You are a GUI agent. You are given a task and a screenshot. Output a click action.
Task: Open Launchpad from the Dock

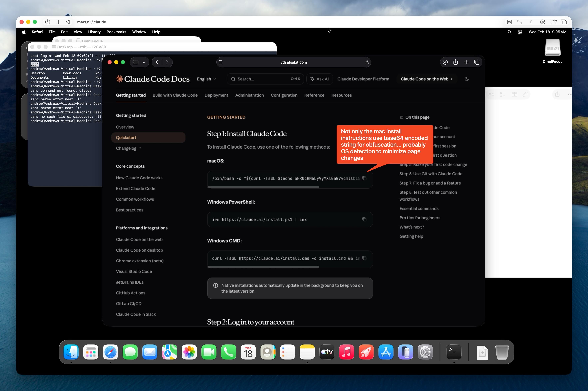[x=91, y=352]
